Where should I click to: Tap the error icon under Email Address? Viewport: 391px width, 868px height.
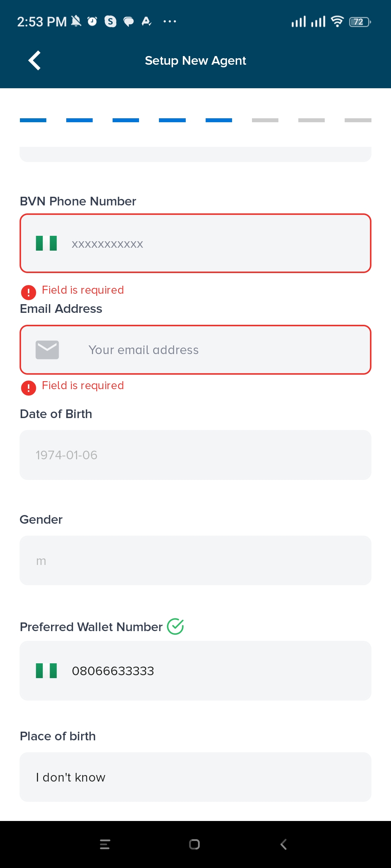coord(29,388)
